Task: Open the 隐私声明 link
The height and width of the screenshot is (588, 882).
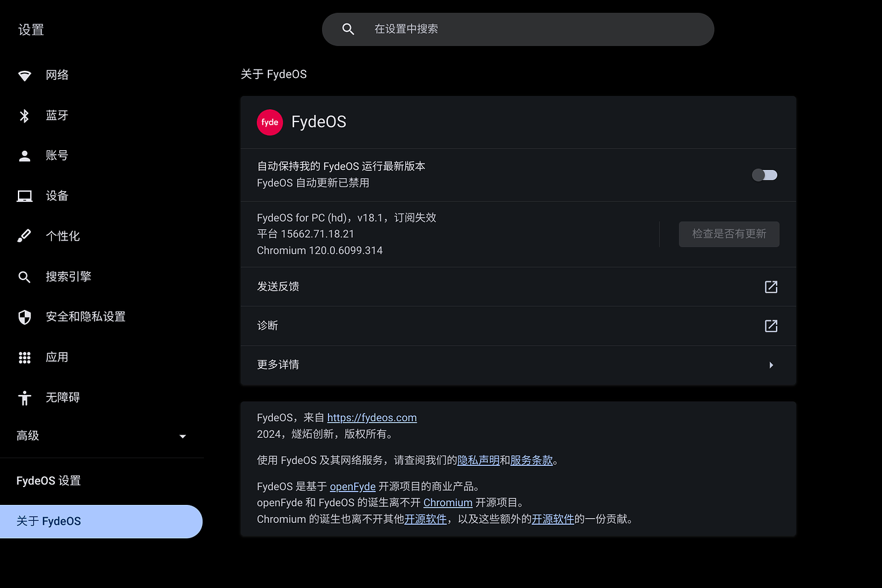Action: (478, 460)
